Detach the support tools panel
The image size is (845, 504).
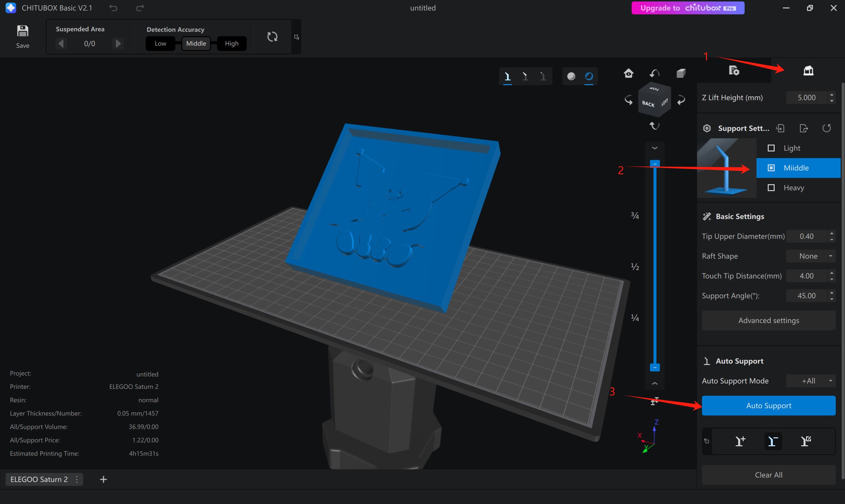[707, 441]
